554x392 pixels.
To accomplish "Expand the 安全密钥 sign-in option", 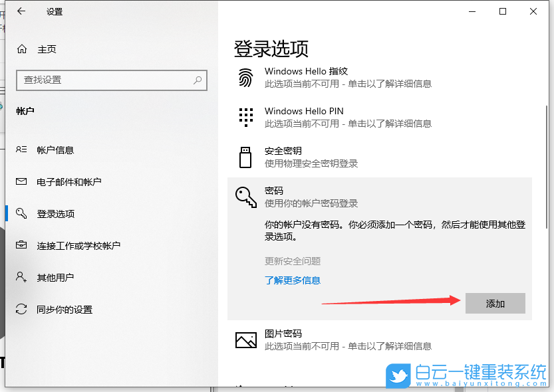I will click(x=283, y=150).
